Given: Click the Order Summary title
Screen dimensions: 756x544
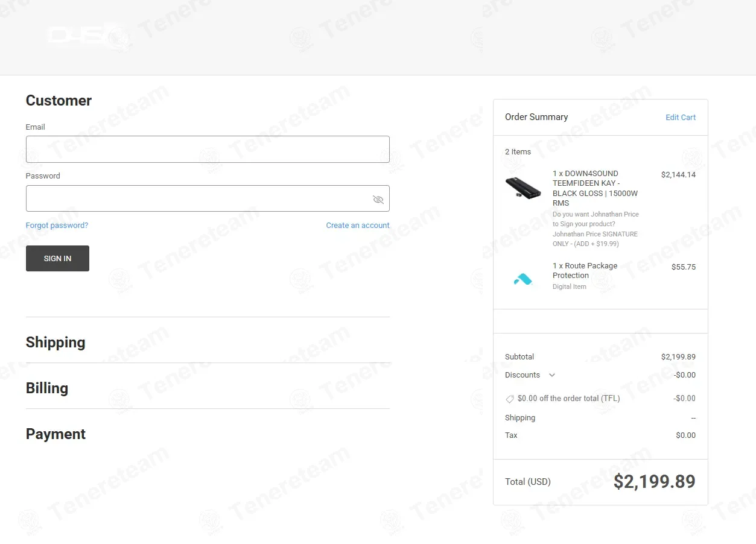Looking at the screenshot, I should coord(536,117).
